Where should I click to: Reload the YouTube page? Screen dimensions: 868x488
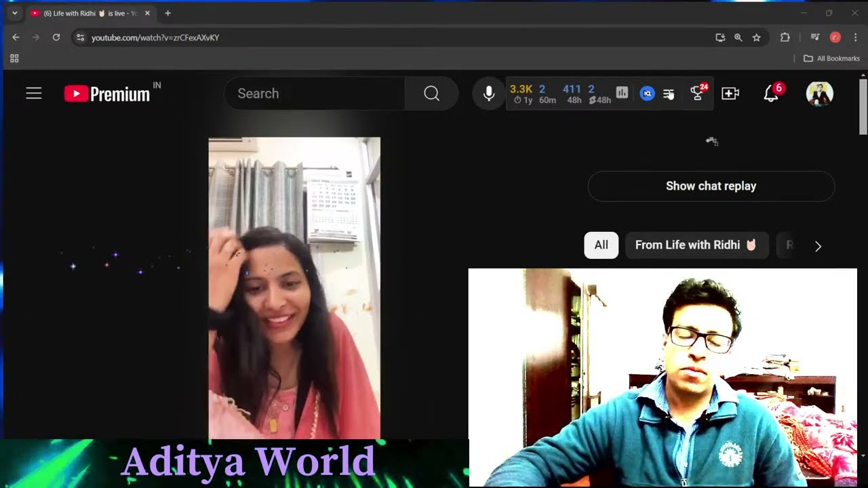point(56,37)
